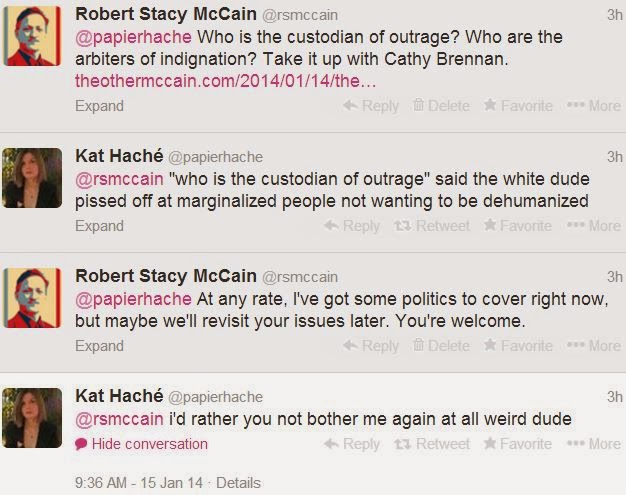This screenshot has height=495, width=626.
Task: Favorite the first Robert Stacy McCain tweet
Action: click(x=518, y=106)
